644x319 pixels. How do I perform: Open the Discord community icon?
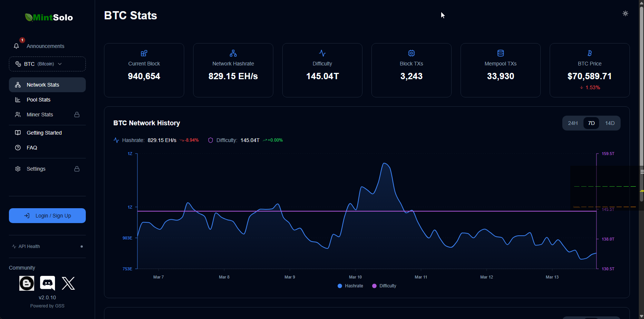(48, 283)
